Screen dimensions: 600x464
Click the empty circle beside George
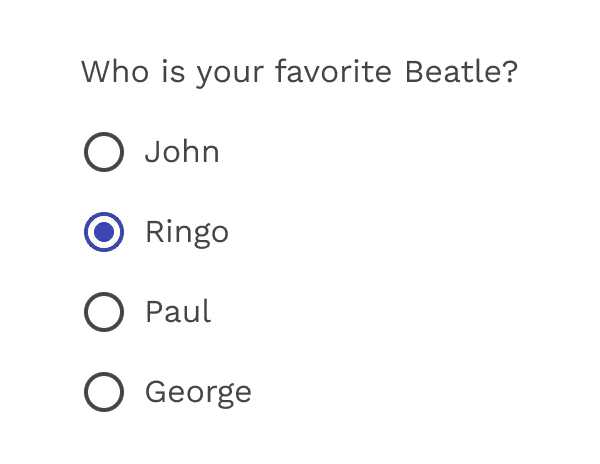point(104,392)
